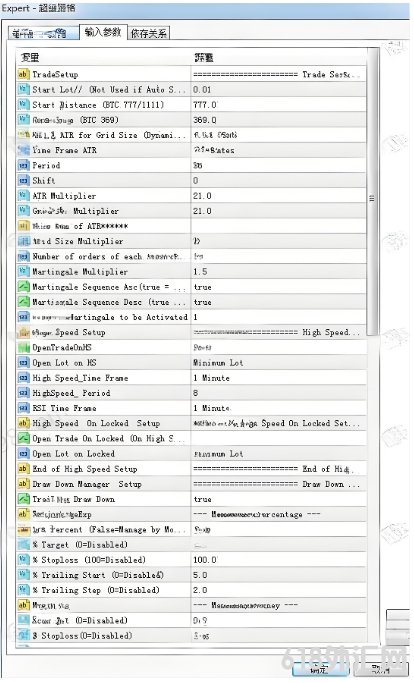Click the icon beside HighSpeed_ Period
Viewport: 414px width, 683px height.
[x=23, y=393]
